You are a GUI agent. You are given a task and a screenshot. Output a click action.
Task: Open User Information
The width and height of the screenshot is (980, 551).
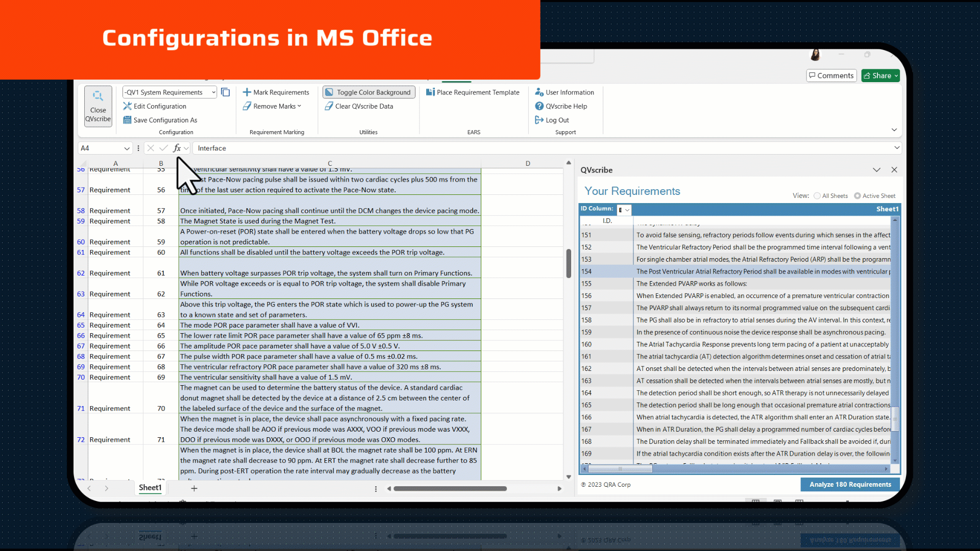tap(565, 92)
